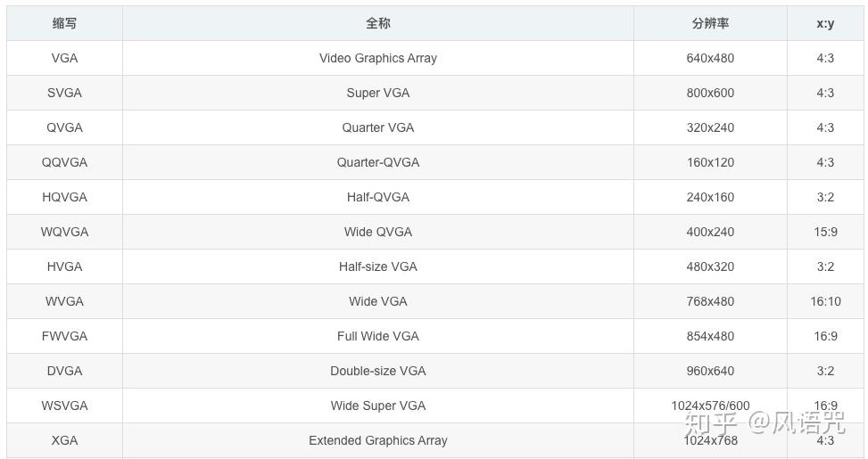
Task: Click the SVGA abbreviation cell
Action: click(64, 93)
